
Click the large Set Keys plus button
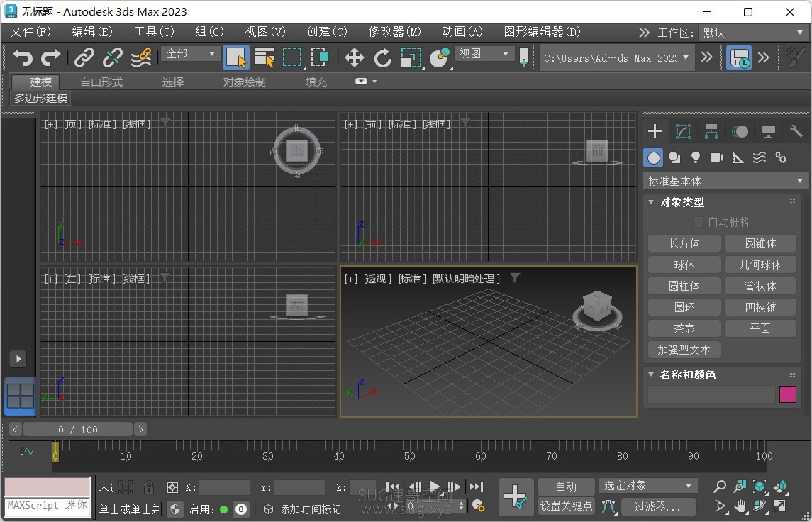point(516,496)
